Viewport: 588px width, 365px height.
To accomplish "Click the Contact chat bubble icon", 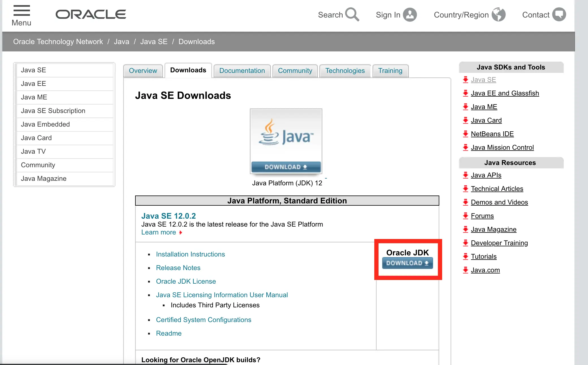I will point(559,15).
